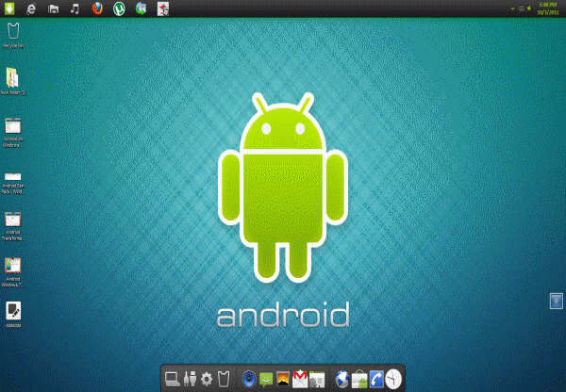Image resolution: width=566 pixels, height=392 pixels.
Task: Select the New folder (2) desktop icon
Action: 13,81
